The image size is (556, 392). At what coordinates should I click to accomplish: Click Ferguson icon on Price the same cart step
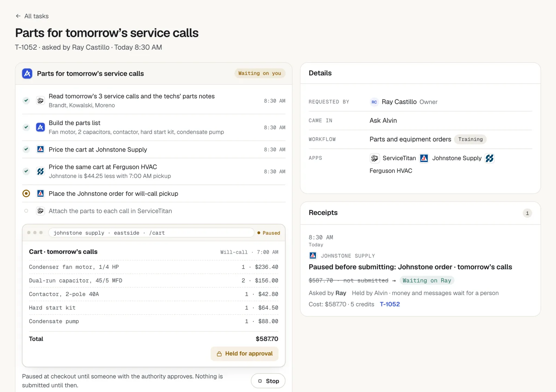(40, 171)
